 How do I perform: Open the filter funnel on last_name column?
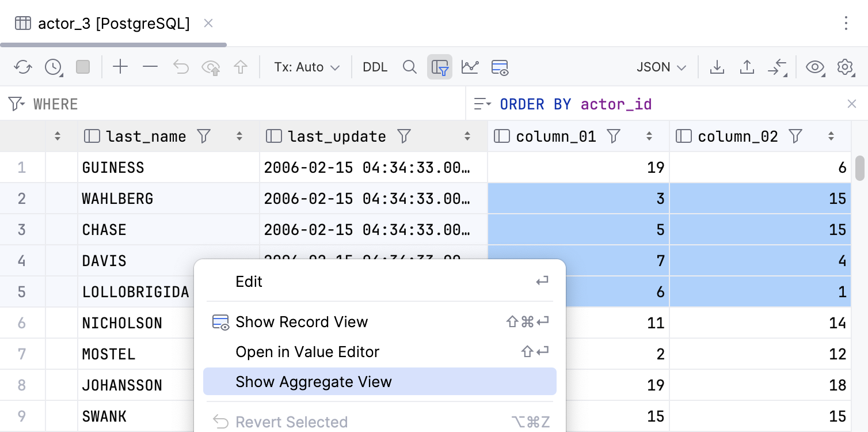(204, 136)
